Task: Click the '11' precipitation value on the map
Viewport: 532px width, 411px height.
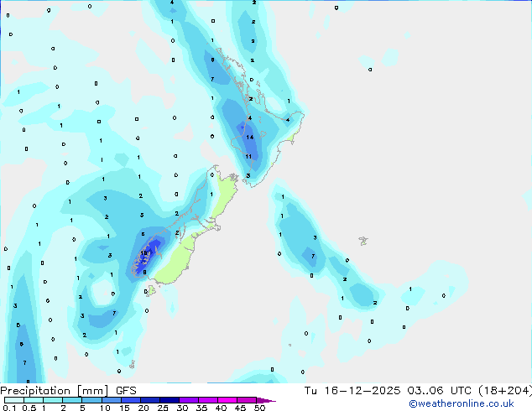Action: click(248, 156)
